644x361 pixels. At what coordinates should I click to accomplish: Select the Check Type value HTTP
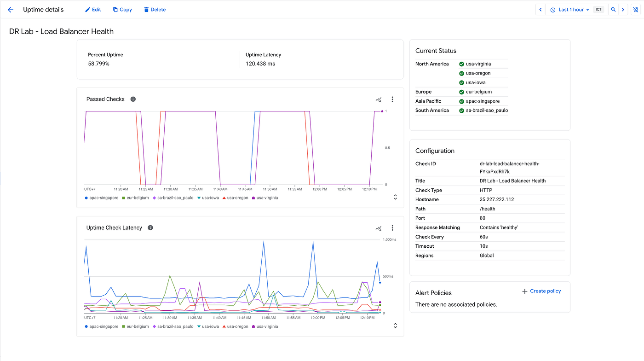486,190
